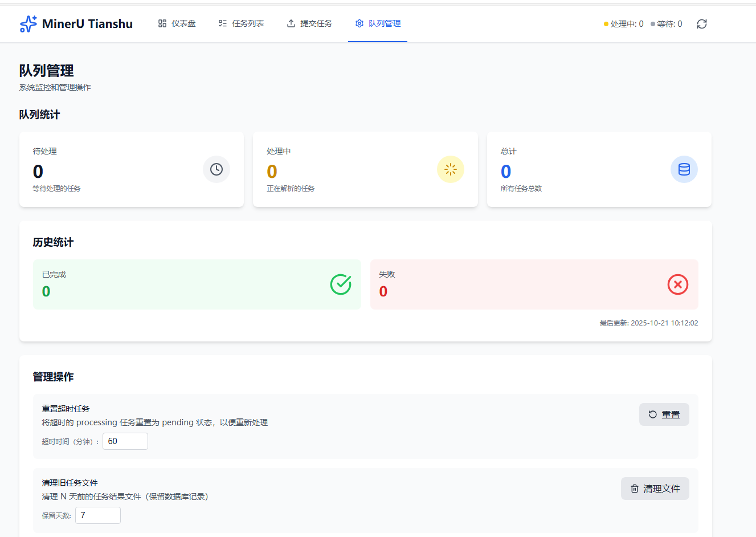Click the gear icon beside 队列管理

coord(359,23)
